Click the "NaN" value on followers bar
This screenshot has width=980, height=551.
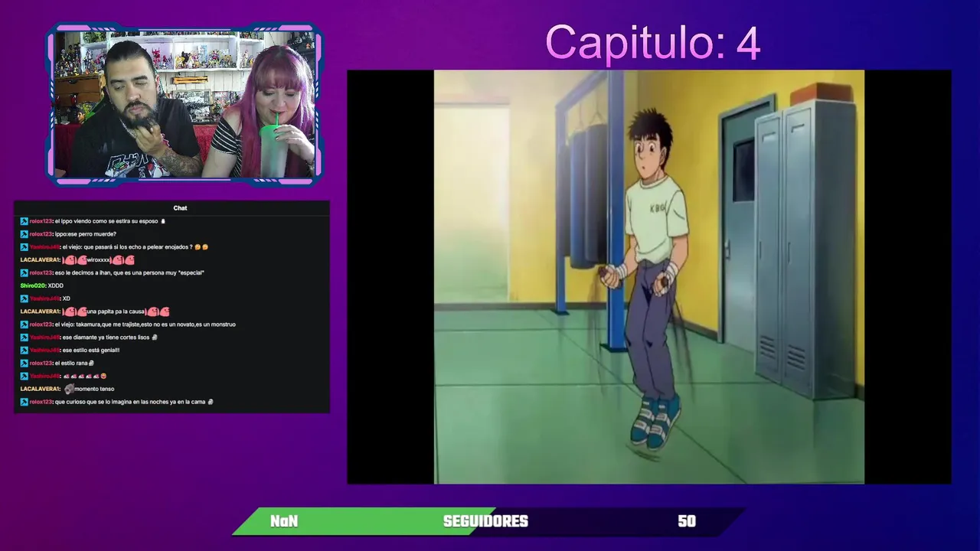(284, 521)
